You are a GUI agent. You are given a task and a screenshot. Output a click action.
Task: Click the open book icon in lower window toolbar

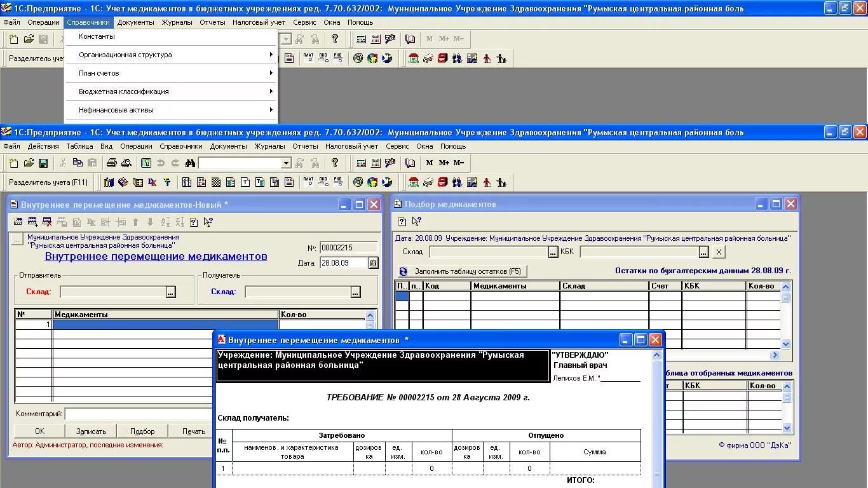410,163
